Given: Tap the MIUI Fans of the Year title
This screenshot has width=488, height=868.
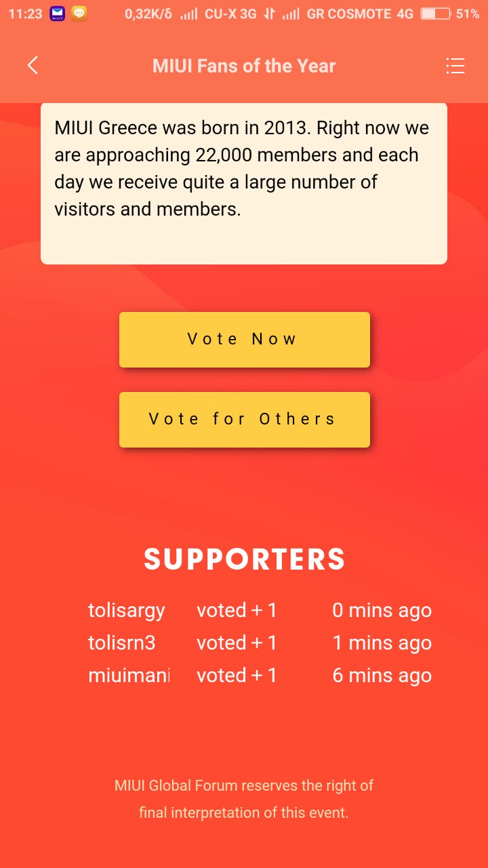Looking at the screenshot, I should pos(244,66).
